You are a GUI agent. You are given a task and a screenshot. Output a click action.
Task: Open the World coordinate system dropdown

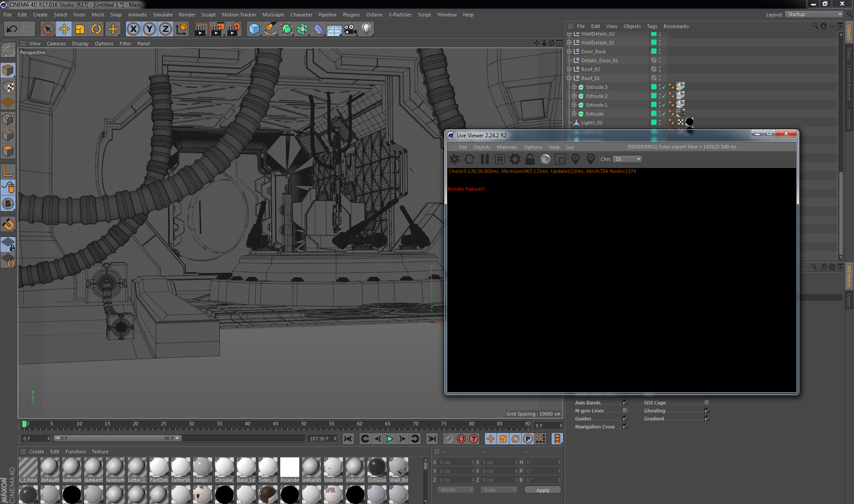coord(456,490)
